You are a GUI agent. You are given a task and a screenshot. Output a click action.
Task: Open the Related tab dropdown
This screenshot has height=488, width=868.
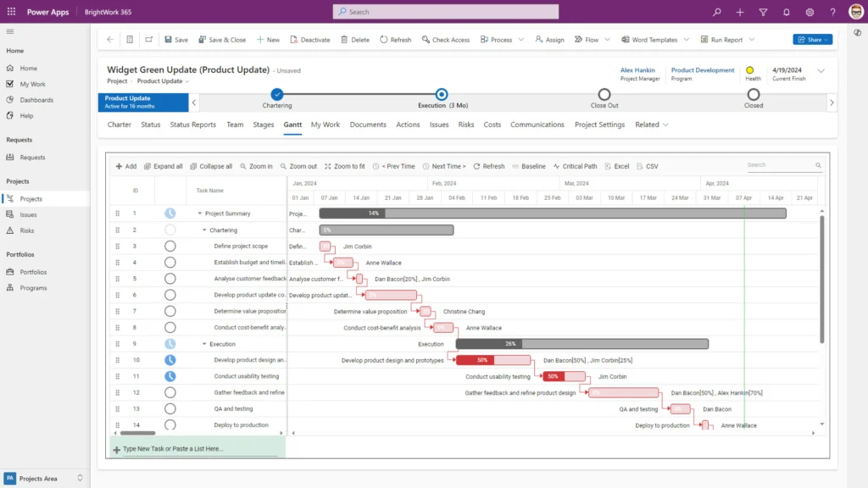(650, 125)
